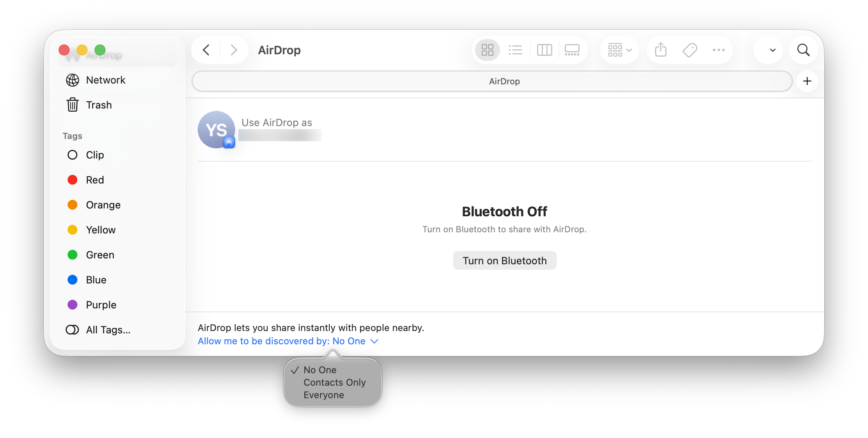Viewport: 868px width, 438px height.
Task: Open All Tags in sidebar
Action: [108, 330]
